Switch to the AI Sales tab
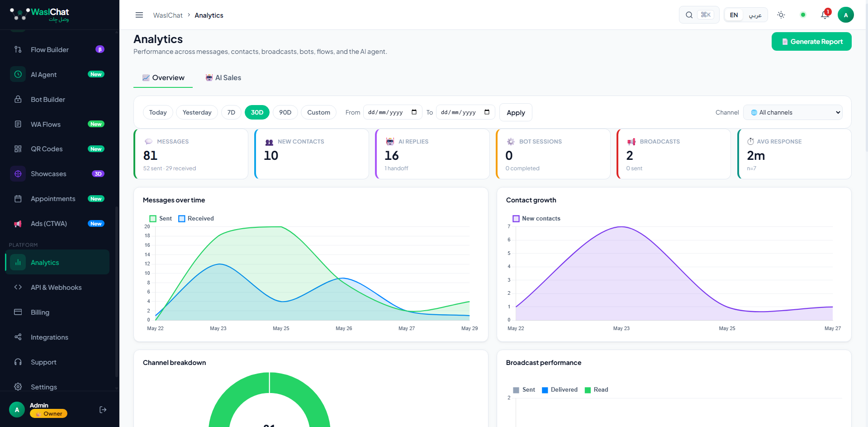 223,78
